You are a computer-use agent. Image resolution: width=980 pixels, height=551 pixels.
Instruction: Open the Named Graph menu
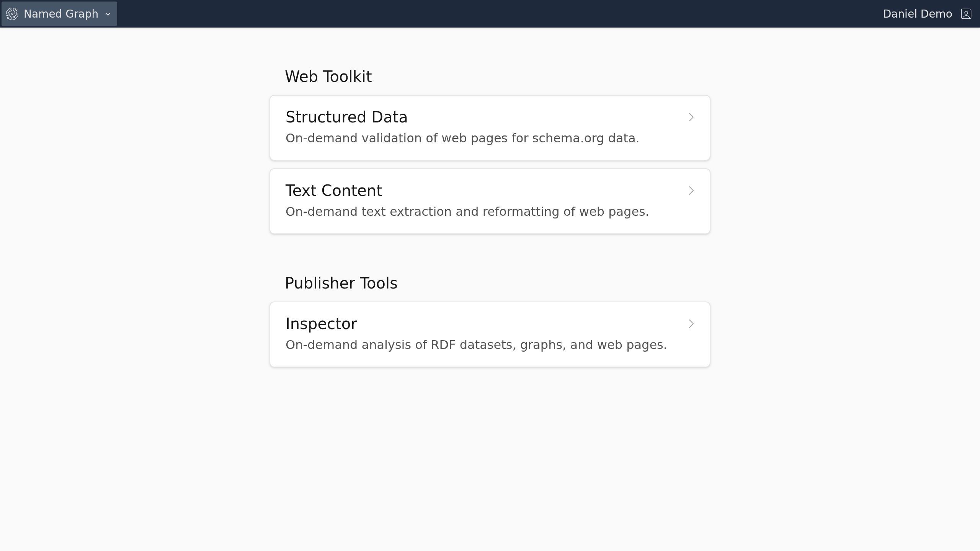pos(61,14)
